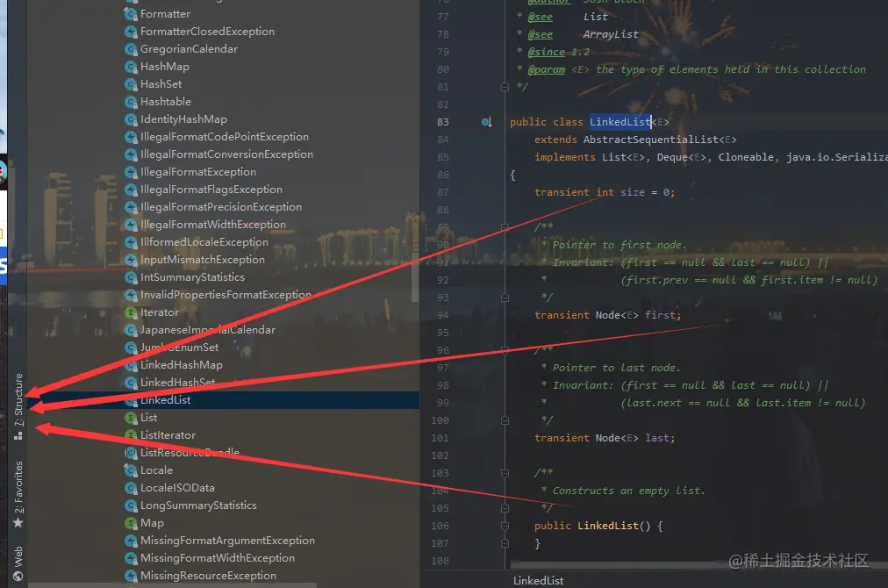Select MissingFormatArgumentException in the tree
The height and width of the screenshot is (588, 888).
pyautogui.click(x=227, y=541)
